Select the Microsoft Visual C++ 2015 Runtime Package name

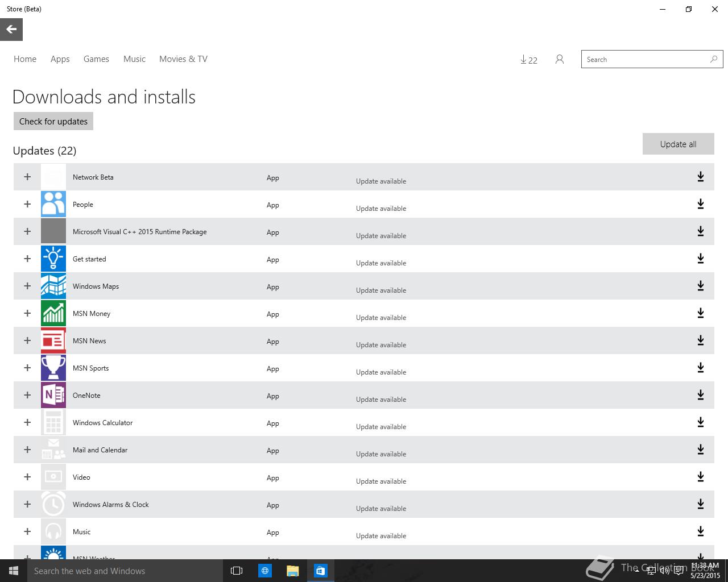(140, 231)
